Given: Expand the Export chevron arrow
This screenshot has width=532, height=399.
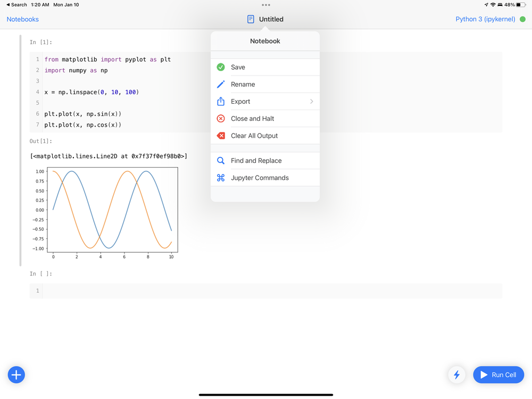Looking at the screenshot, I should point(311,102).
